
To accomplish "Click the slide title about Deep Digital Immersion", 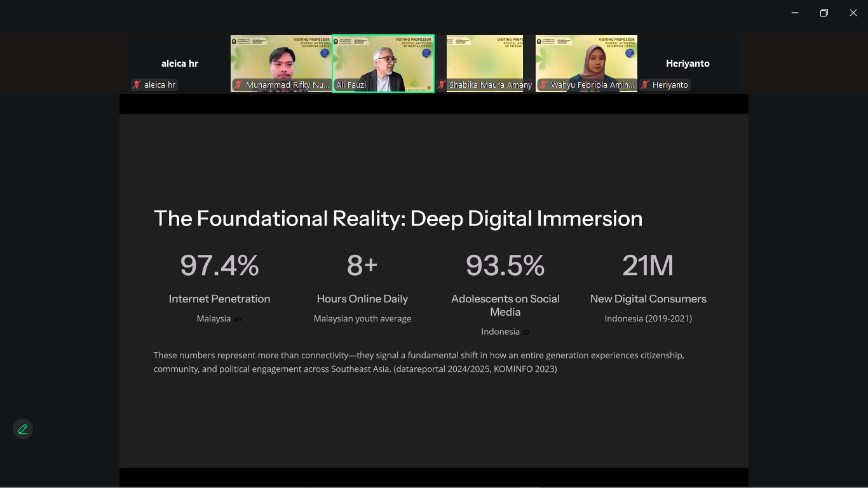I will (398, 219).
